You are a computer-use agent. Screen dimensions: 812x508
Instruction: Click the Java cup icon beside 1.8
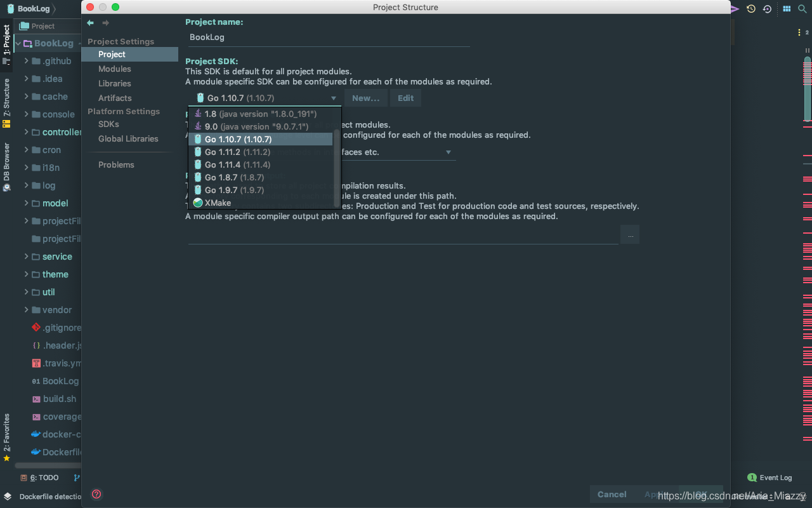(x=198, y=114)
